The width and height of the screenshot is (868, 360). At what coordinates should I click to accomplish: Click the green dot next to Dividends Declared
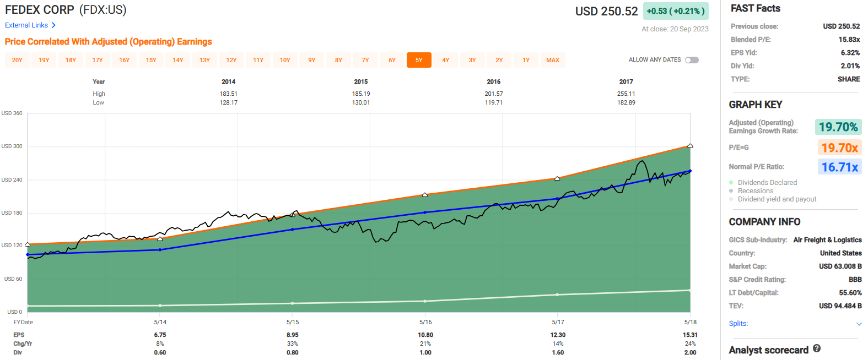pyautogui.click(x=731, y=183)
